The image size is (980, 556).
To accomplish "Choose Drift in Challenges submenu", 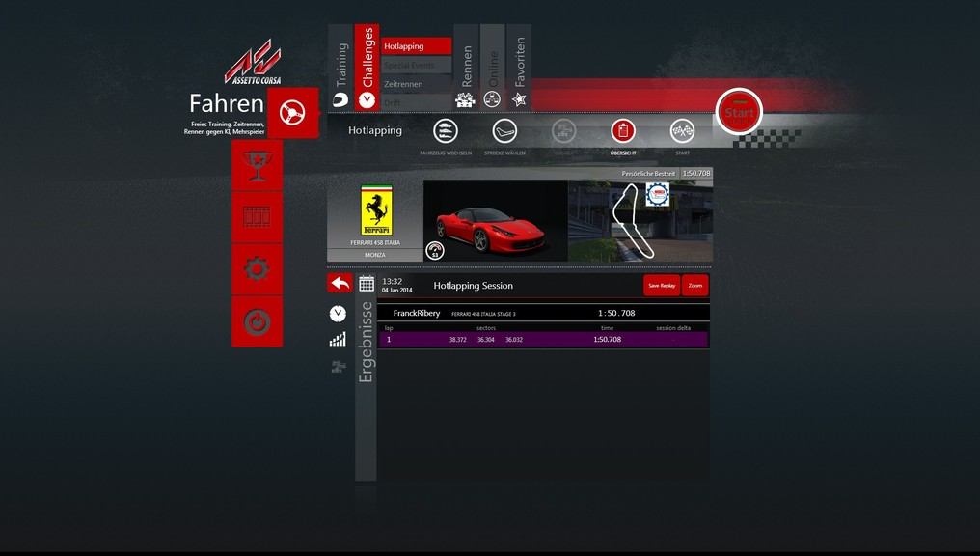I will 417,102.
